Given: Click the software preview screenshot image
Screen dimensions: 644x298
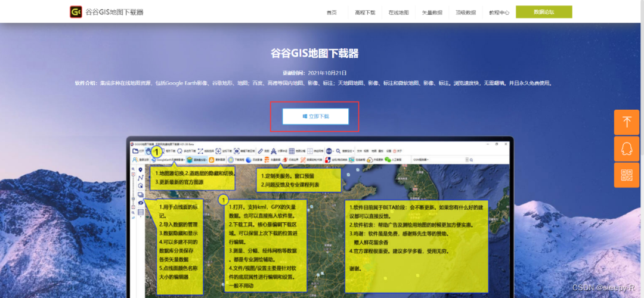Looking at the screenshot, I should pyautogui.click(x=320, y=218).
